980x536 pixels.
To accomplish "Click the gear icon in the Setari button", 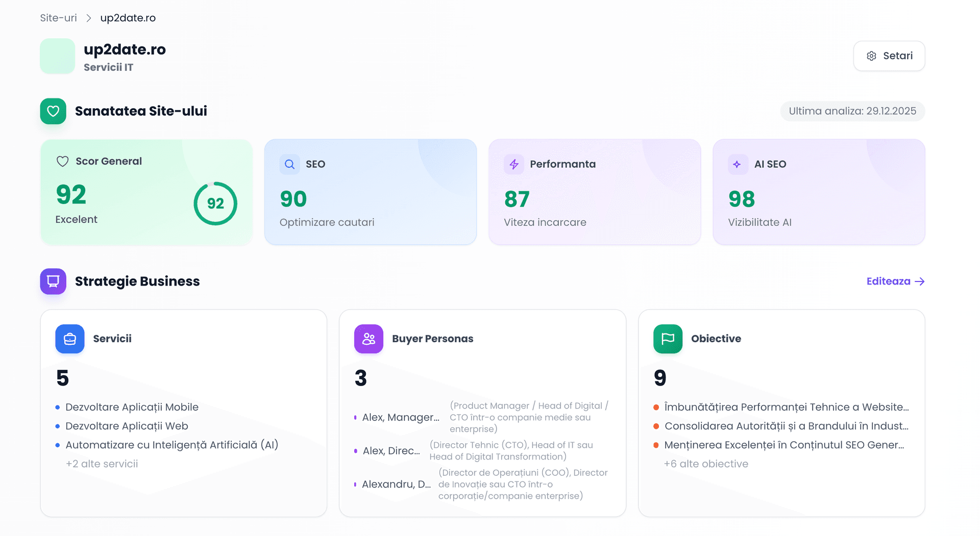I will pyautogui.click(x=872, y=56).
